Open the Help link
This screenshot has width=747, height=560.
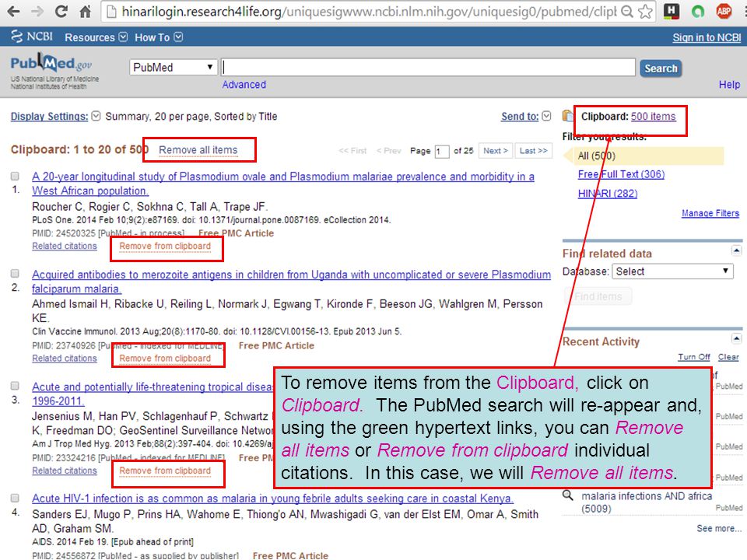729,84
